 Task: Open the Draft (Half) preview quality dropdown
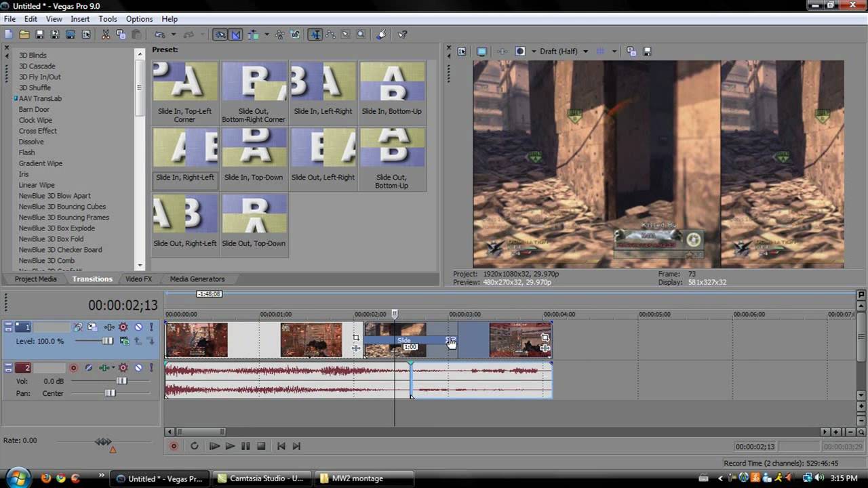[x=586, y=51]
